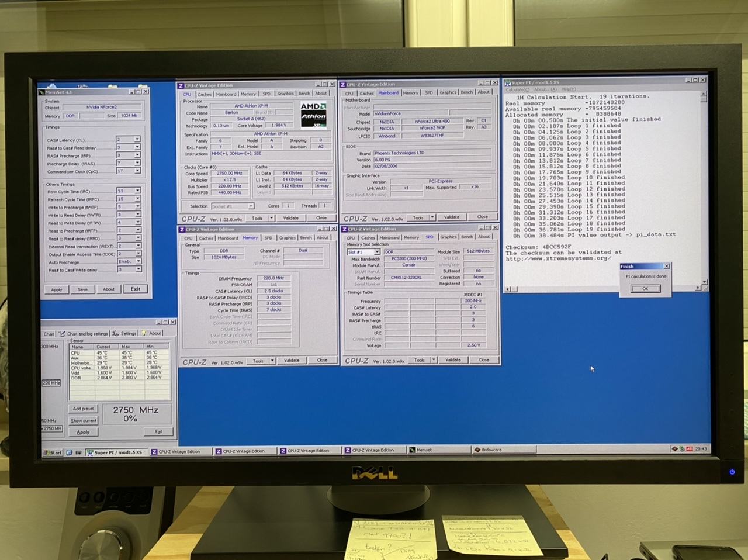Expand the Row Cycle Time (tRC) dropdown

(137, 191)
